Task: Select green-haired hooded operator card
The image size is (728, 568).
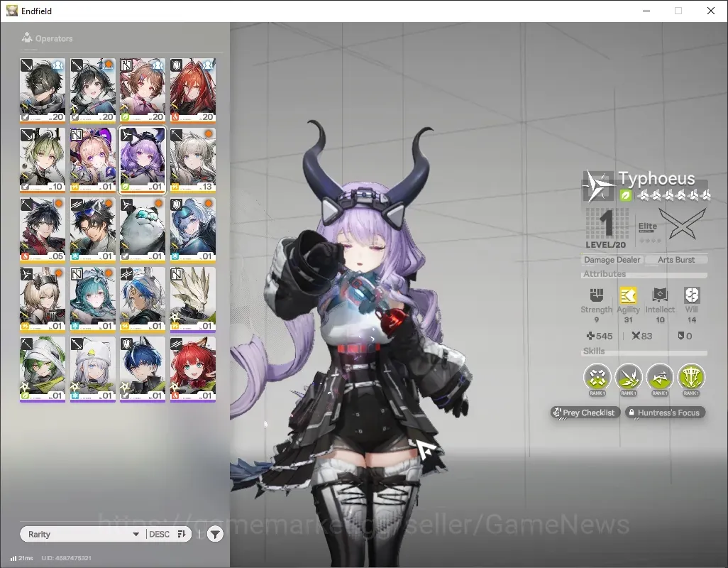Action: pyautogui.click(x=43, y=368)
